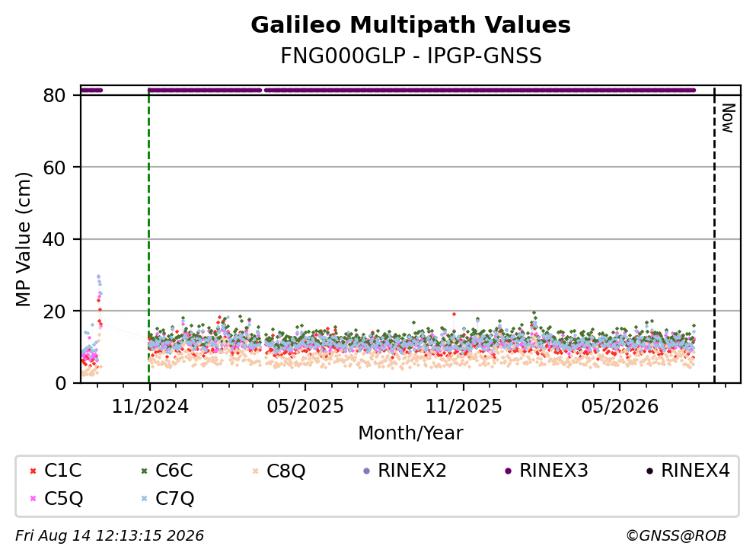756x559 pixels.
Task: Click the 20 y-axis tick label
Action: point(55,311)
